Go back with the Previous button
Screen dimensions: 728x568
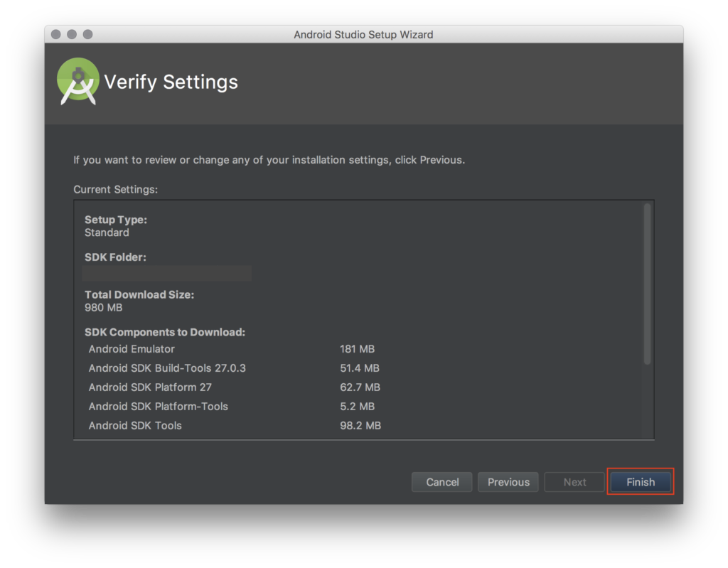[x=508, y=481]
